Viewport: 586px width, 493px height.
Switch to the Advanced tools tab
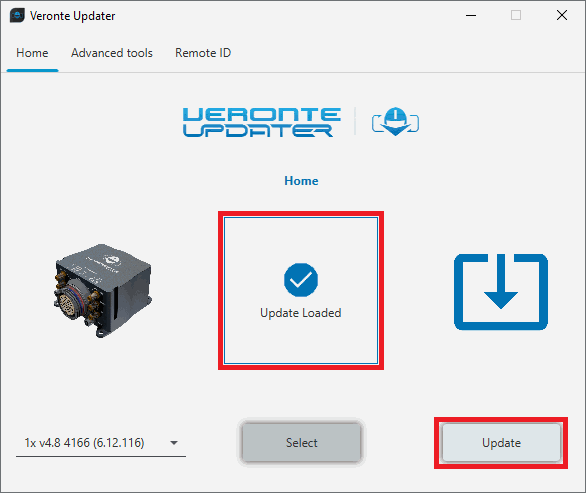tap(112, 53)
